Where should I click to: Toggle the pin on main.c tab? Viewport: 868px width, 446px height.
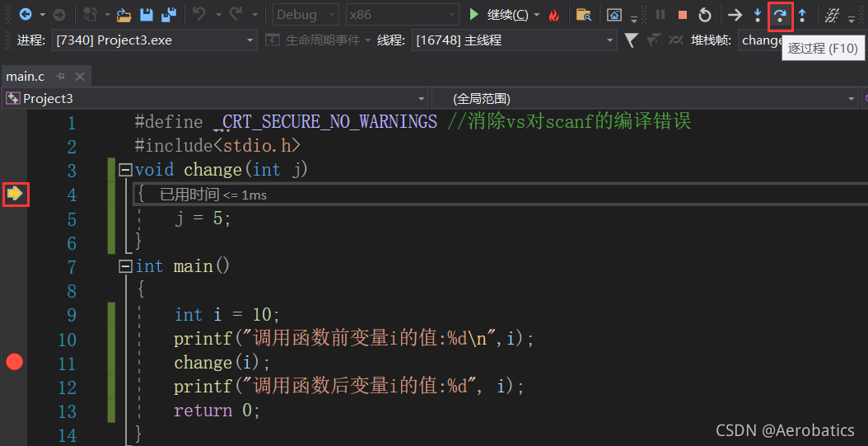[x=61, y=76]
